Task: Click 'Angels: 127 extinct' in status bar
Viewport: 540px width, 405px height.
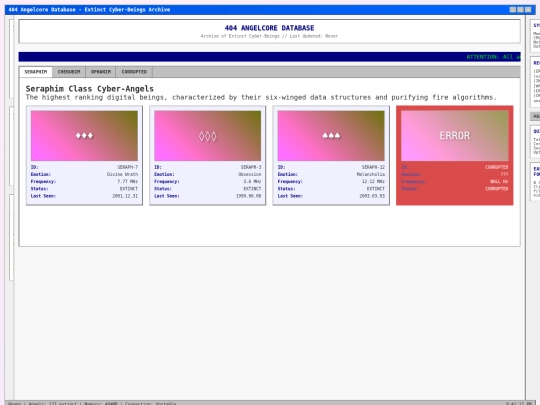Action: point(52,403)
